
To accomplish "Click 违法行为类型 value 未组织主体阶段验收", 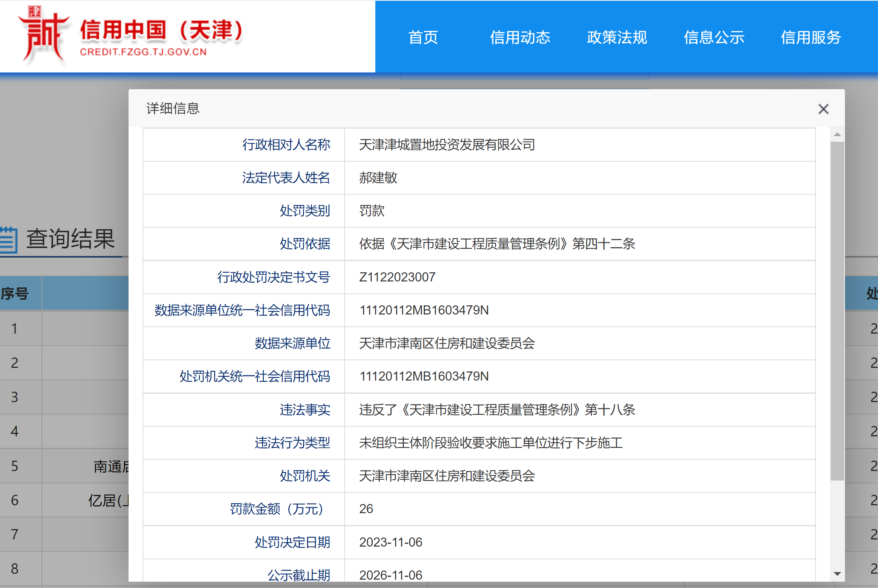I will pyautogui.click(x=491, y=442).
